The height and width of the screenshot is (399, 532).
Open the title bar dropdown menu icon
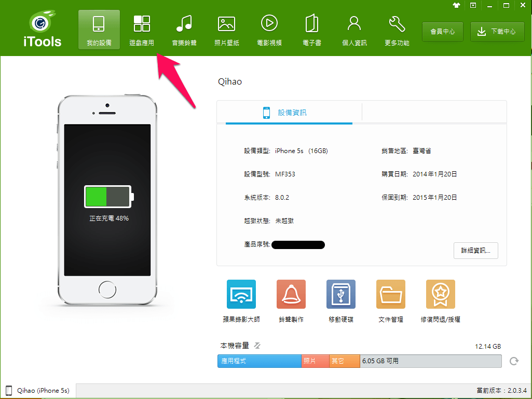click(473, 5)
